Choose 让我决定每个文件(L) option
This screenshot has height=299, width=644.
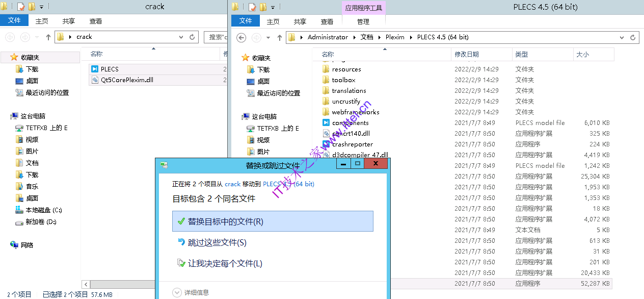coord(225,263)
